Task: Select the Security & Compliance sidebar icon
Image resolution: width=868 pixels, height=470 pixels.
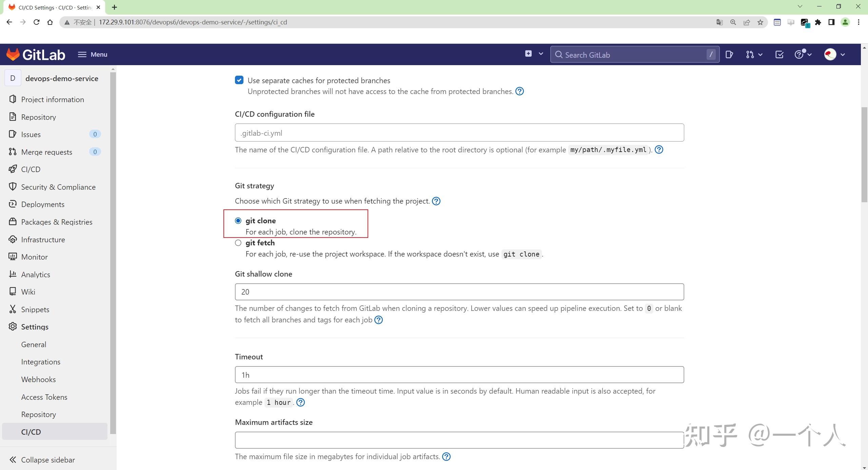Action: click(x=13, y=187)
